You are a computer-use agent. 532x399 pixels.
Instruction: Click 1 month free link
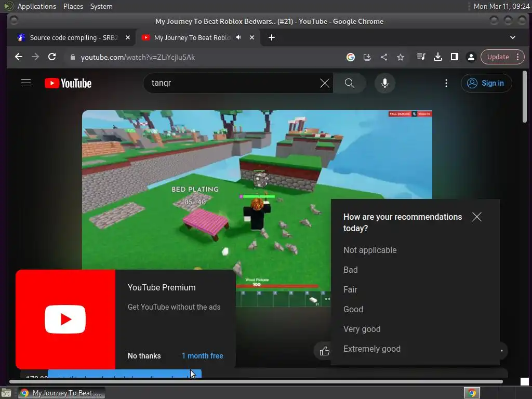click(203, 355)
